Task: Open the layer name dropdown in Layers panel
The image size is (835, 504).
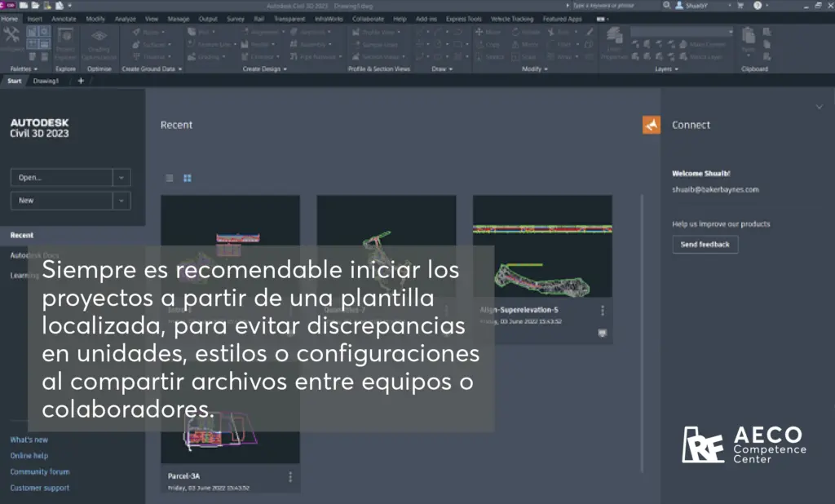Action: (x=730, y=32)
